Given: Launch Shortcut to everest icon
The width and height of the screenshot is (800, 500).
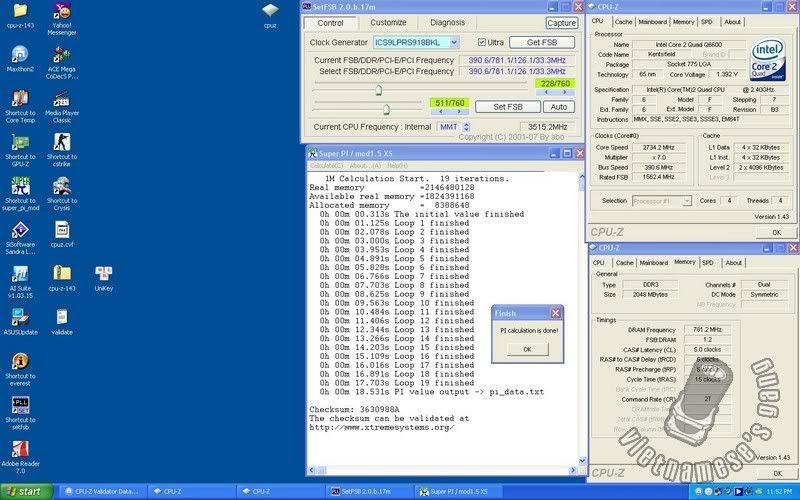Looking at the screenshot, I should (20, 370).
